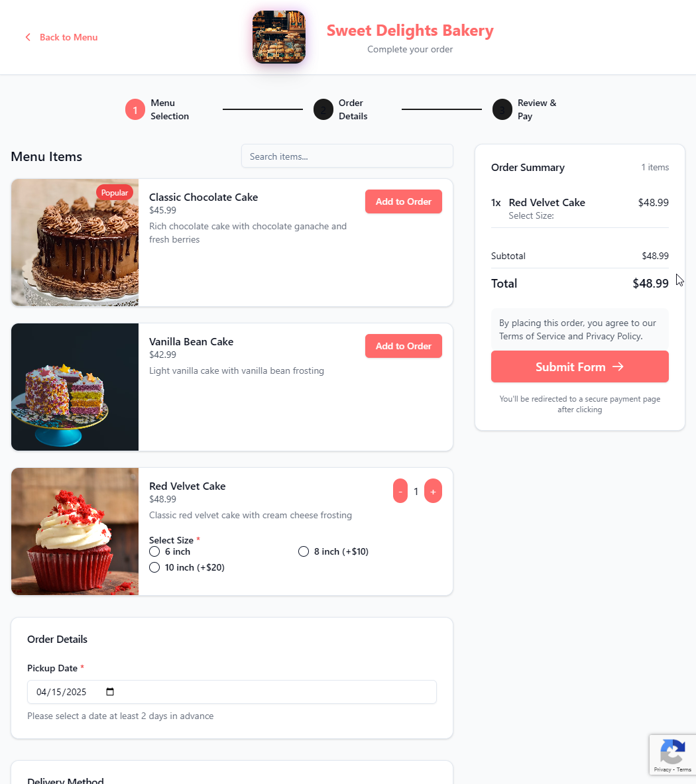Click step 3 Review & Pay circle
This screenshot has height=784, width=696.
click(x=502, y=109)
